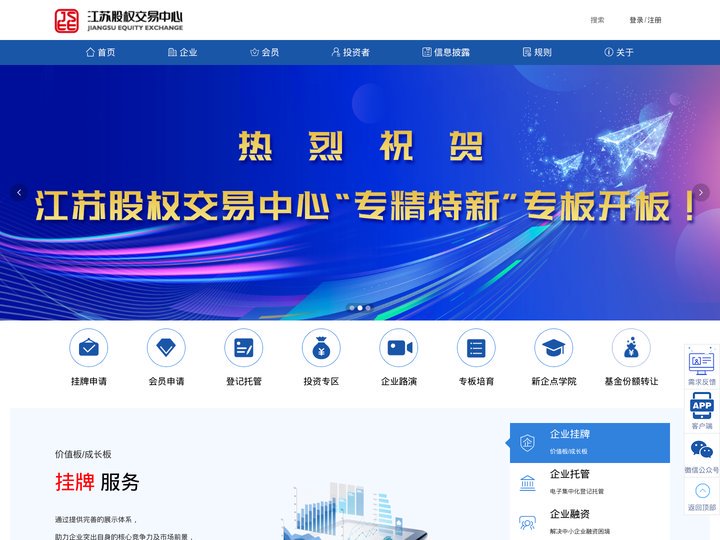Open the 需求反馈 sidebar icon
720x540 pixels.
pyautogui.click(x=702, y=366)
